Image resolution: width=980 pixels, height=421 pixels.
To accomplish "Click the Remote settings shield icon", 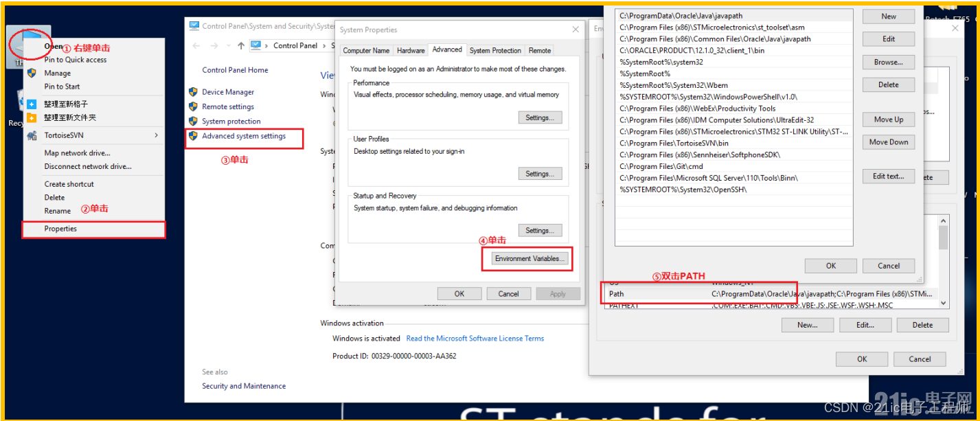I will pos(193,106).
